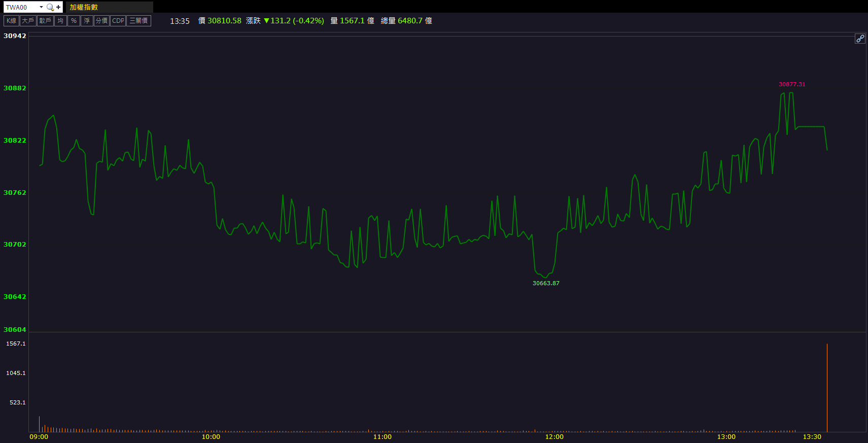The width and height of the screenshot is (868, 443).
Task: Toggle the 均 average line button
Action: click(x=60, y=21)
